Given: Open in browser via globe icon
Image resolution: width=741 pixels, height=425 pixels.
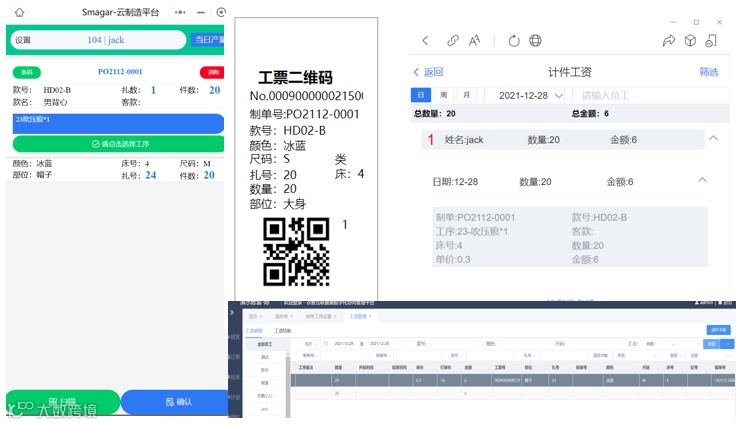Looking at the screenshot, I should [x=535, y=41].
